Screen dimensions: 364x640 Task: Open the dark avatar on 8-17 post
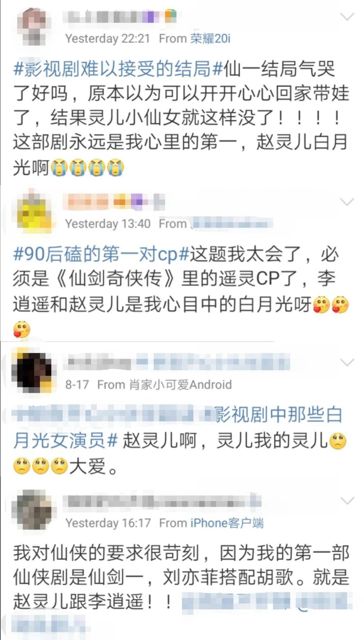click(x=33, y=372)
